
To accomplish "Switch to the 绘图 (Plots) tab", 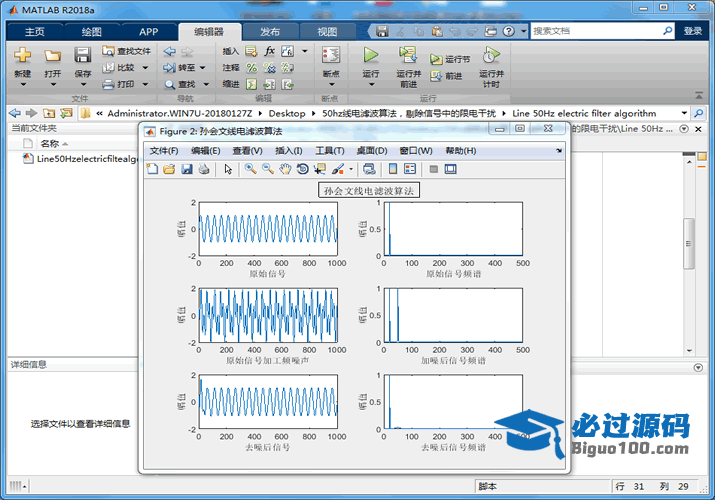I will (91, 31).
